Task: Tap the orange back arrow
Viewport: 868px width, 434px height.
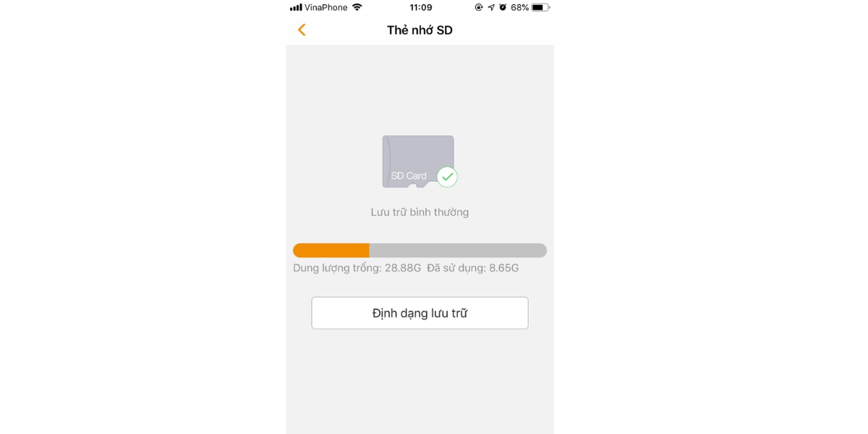Action: click(x=302, y=30)
